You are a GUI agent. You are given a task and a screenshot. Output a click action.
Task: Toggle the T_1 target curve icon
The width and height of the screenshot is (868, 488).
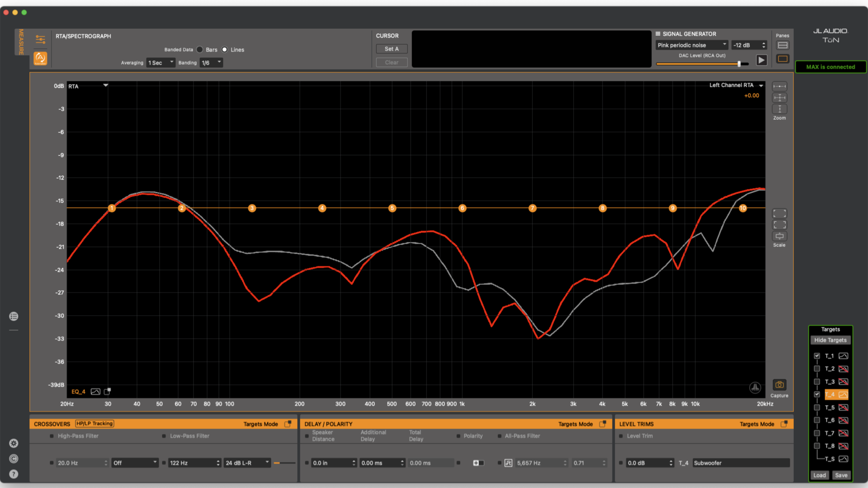(x=843, y=356)
